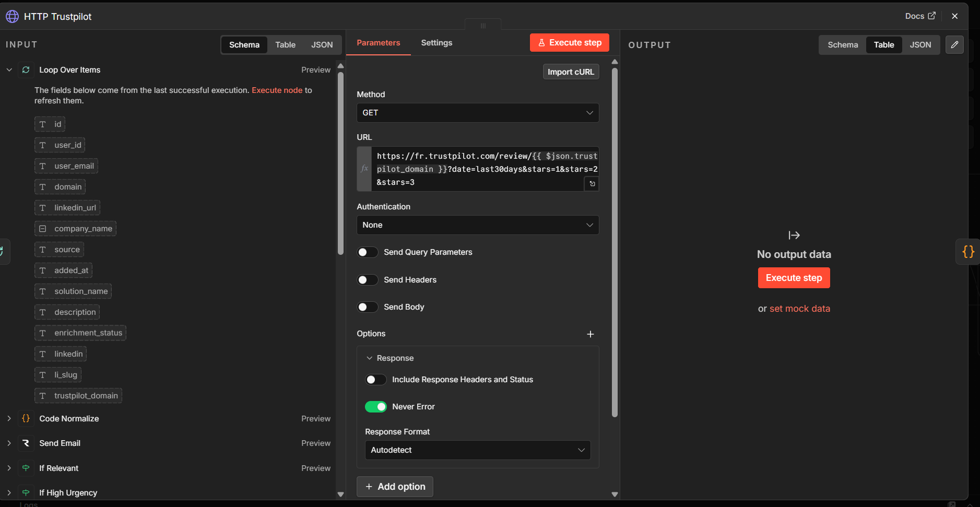Click the If High Urgency signpost icon

point(26,492)
